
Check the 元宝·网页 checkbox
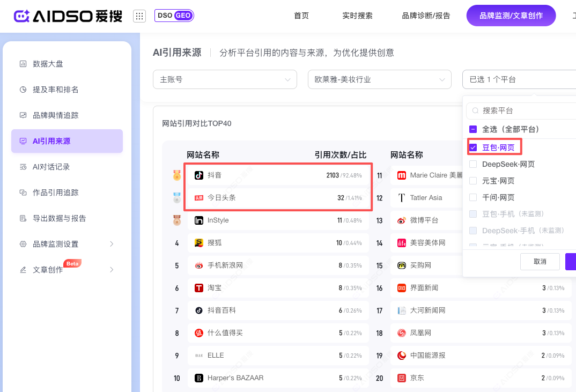pos(473,181)
